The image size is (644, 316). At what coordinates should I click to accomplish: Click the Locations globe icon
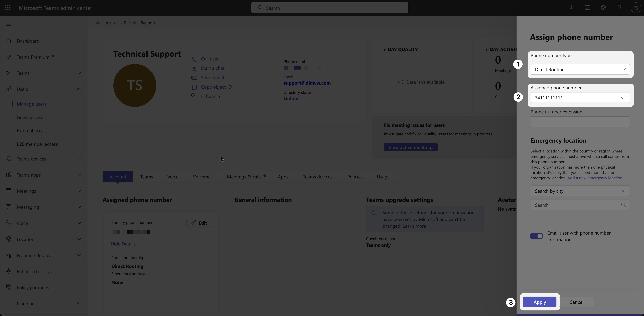click(x=9, y=239)
